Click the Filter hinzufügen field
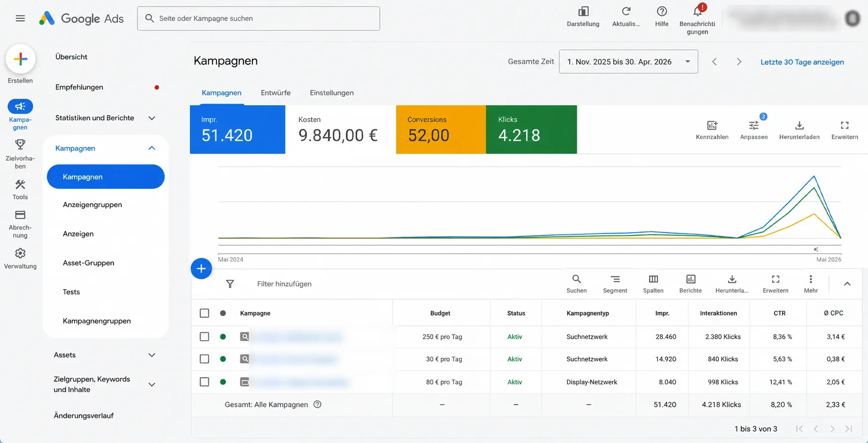This screenshot has width=868, height=443. (284, 284)
